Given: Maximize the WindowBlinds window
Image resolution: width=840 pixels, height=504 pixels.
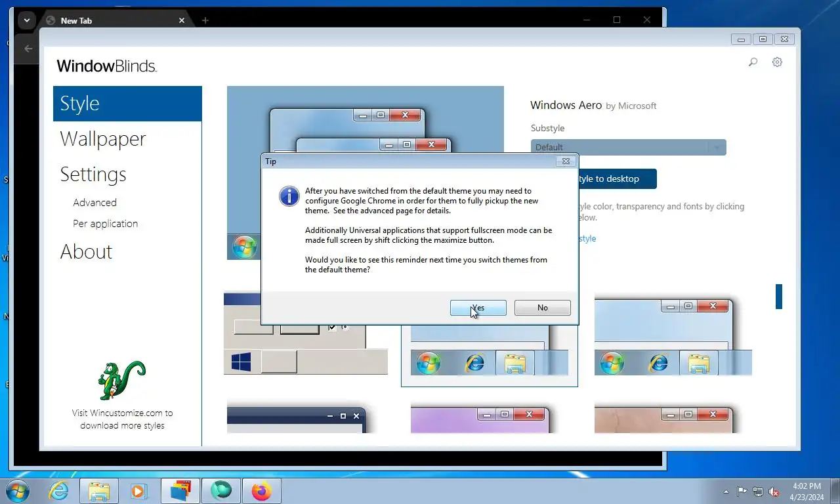Looking at the screenshot, I should 763,39.
